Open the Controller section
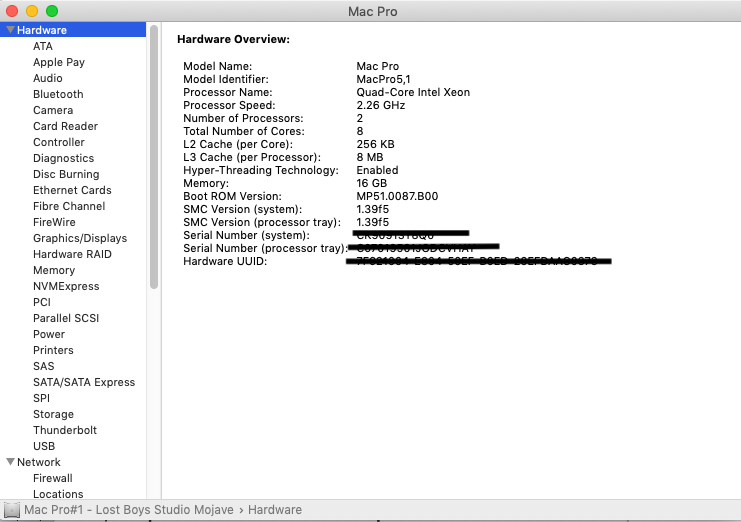Viewport: 741px width, 522px height. tap(59, 142)
